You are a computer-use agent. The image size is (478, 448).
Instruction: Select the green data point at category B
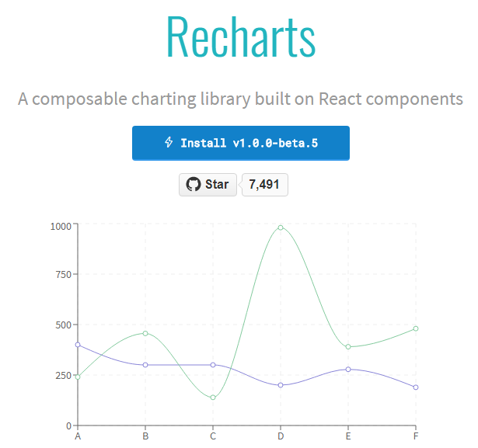tap(145, 334)
